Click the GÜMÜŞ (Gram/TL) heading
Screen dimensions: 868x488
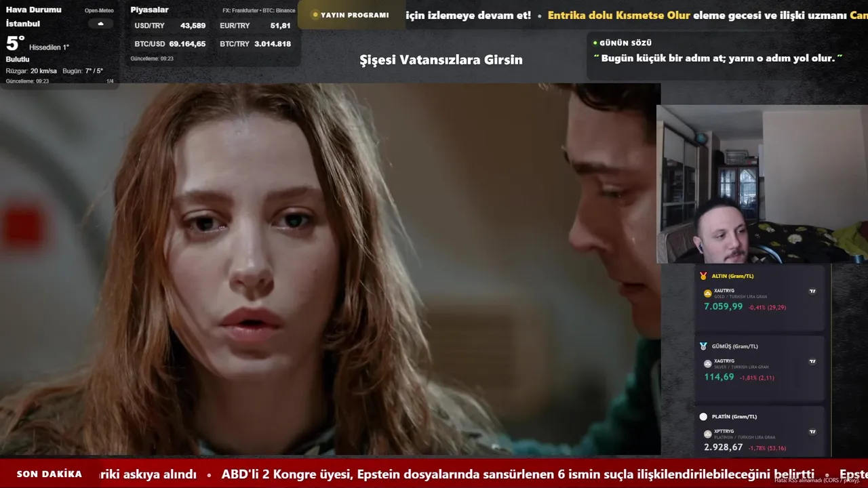[x=734, y=346]
